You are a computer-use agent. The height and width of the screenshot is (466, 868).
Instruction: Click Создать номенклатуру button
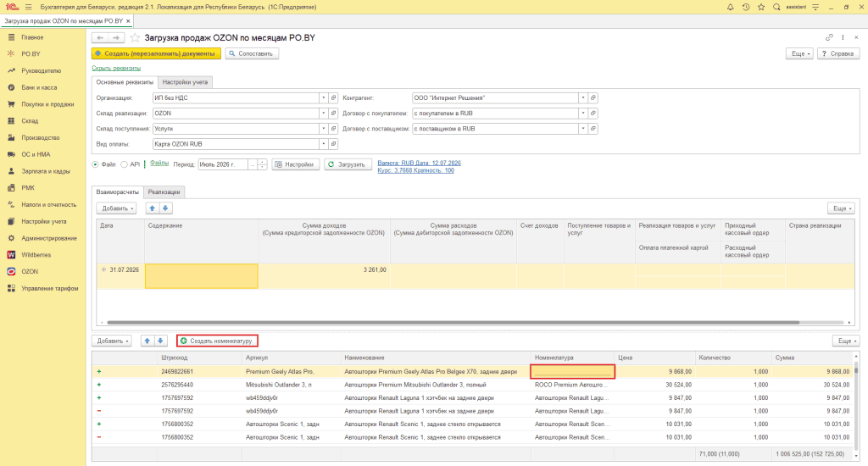click(217, 341)
